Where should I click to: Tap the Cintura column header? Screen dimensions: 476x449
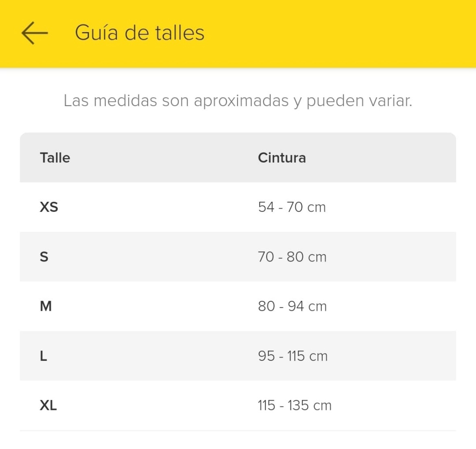pos(282,158)
